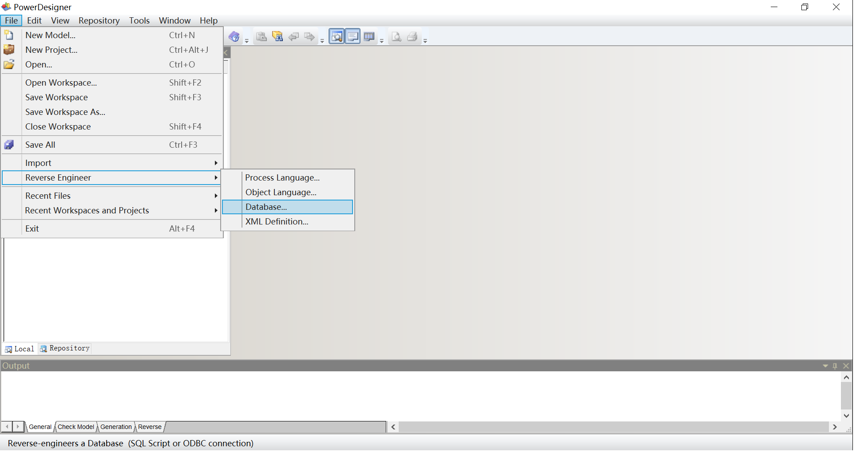Click the Save All disk icon
Screen dimensions: 868x476
(x=9, y=145)
